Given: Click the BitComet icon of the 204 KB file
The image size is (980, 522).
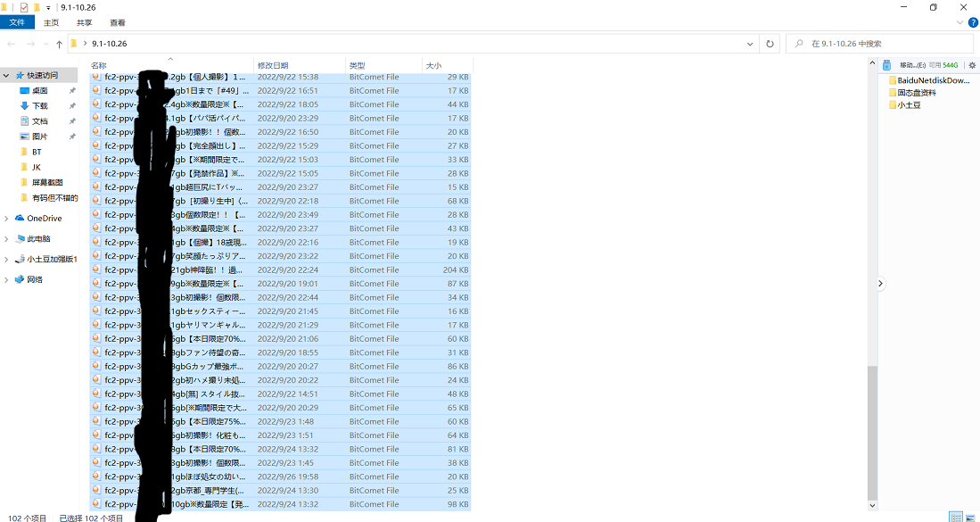Looking at the screenshot, I should [x=96, y=269].
